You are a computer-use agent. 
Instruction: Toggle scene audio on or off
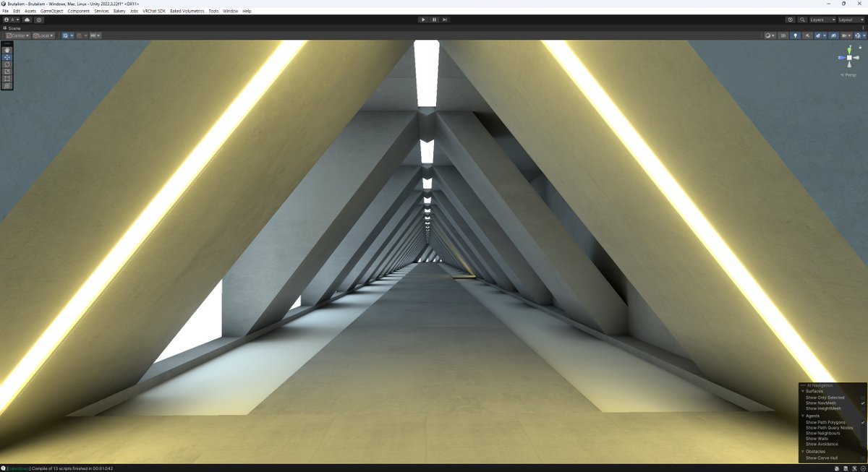coord(807,35)
